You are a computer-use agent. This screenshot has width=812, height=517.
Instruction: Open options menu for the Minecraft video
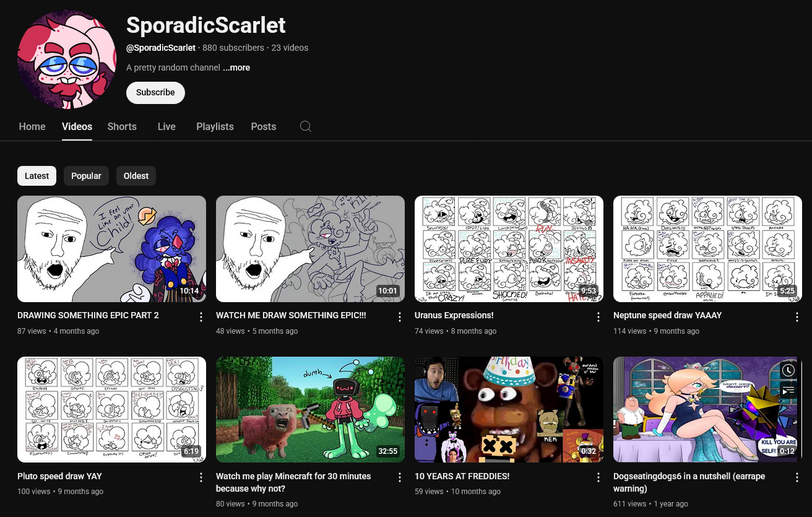pos(400,477)
